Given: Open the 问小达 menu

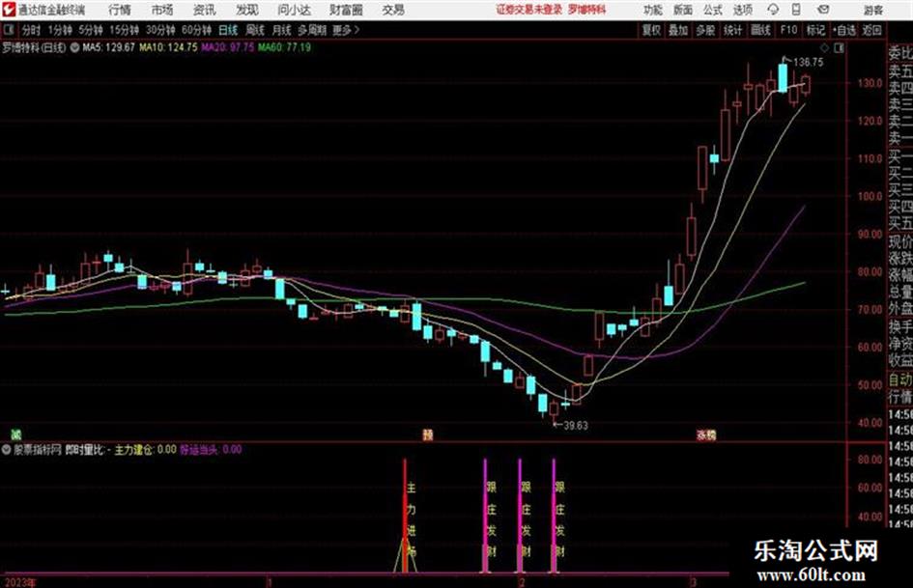Looking at the screenshot, I should click(294, 10).
